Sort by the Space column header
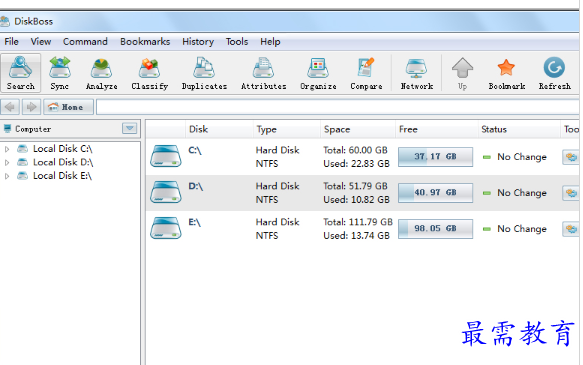Image resolution: width=583 pixels, height=365 pixels. pyautogui.click(x=358, y=129)
